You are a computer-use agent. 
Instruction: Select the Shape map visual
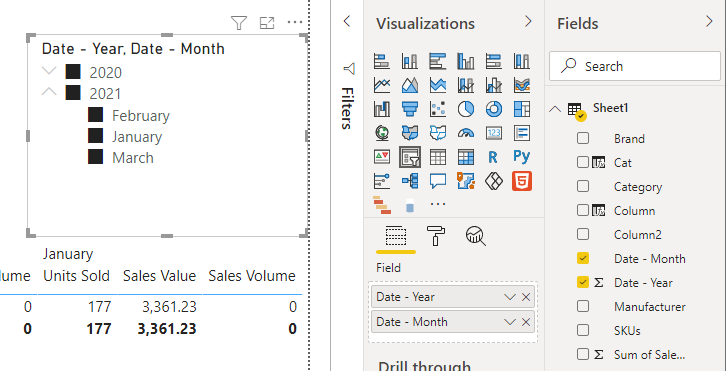click(x=438, y=133)
